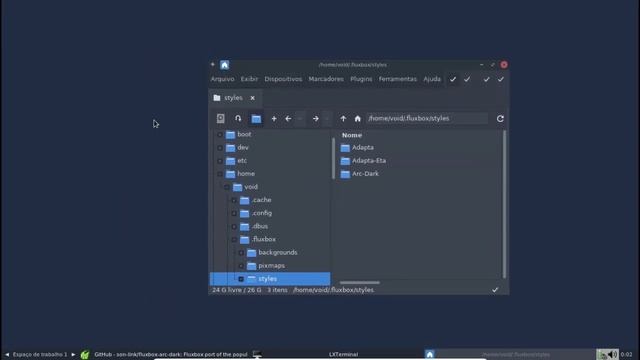
Task: Click the home icon in title bar
Action: pos(224,64)
